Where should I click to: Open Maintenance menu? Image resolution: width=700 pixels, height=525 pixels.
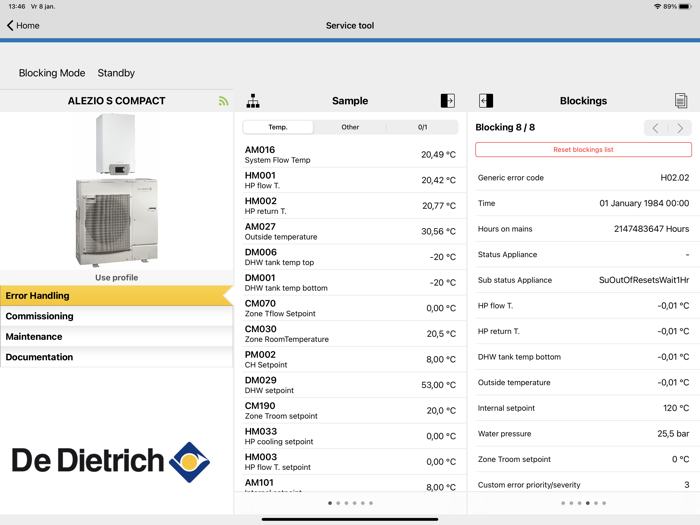116,337
